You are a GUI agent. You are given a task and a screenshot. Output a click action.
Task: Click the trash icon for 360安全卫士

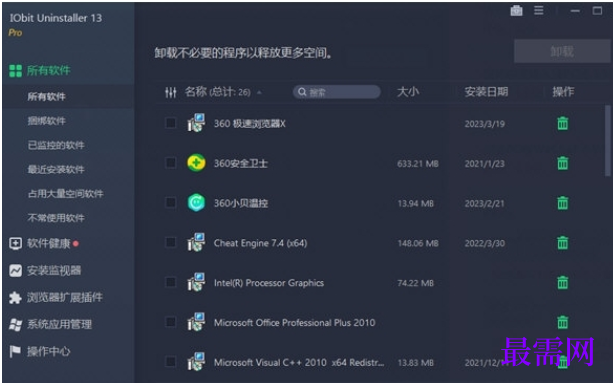point(563,163)
